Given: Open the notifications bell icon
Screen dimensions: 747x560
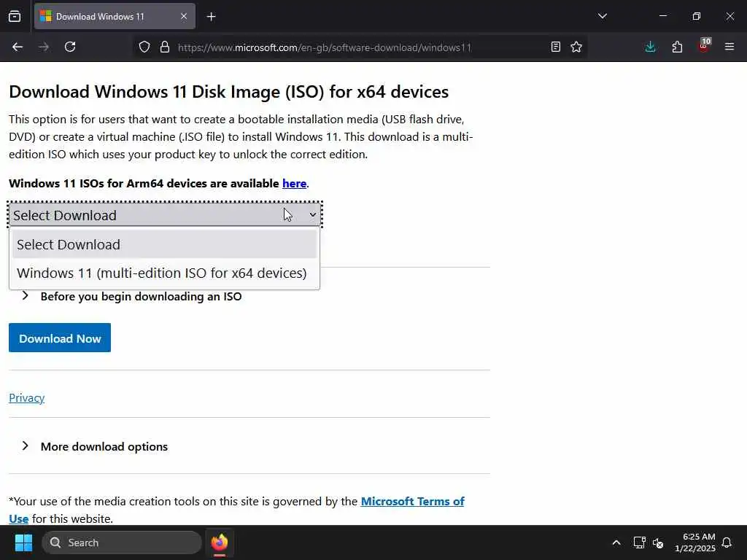Looking at the screenshot, I should coord(727,542).
